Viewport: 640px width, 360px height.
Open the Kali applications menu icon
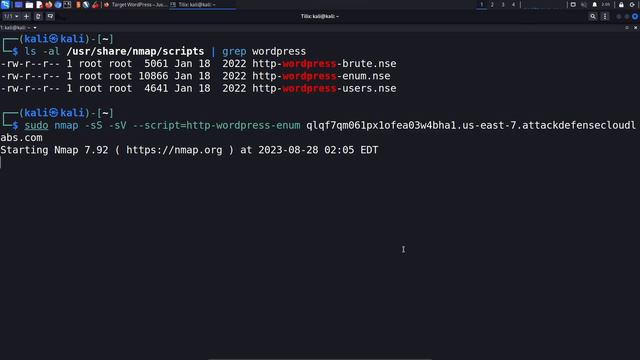(5, 4)
